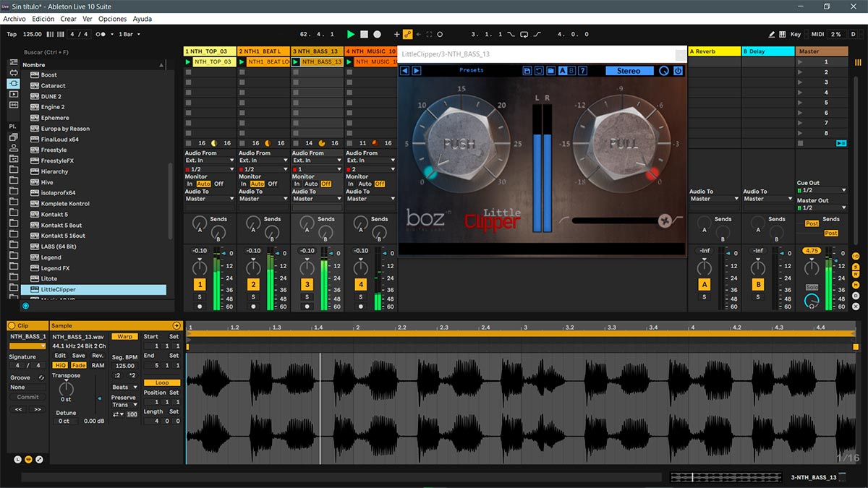Click the pencil draw mode icon
This screenshot has height=488, width=868.
pyautogui.click(x=773, y=34)
